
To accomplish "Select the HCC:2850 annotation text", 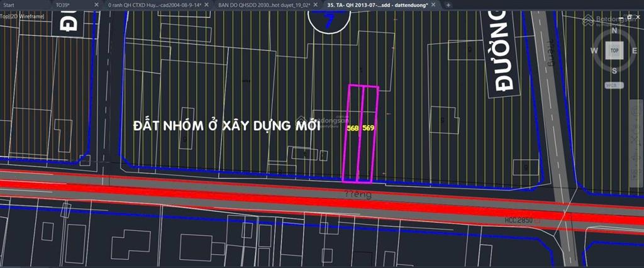I will pyautogui.click(x=518, y=220).
